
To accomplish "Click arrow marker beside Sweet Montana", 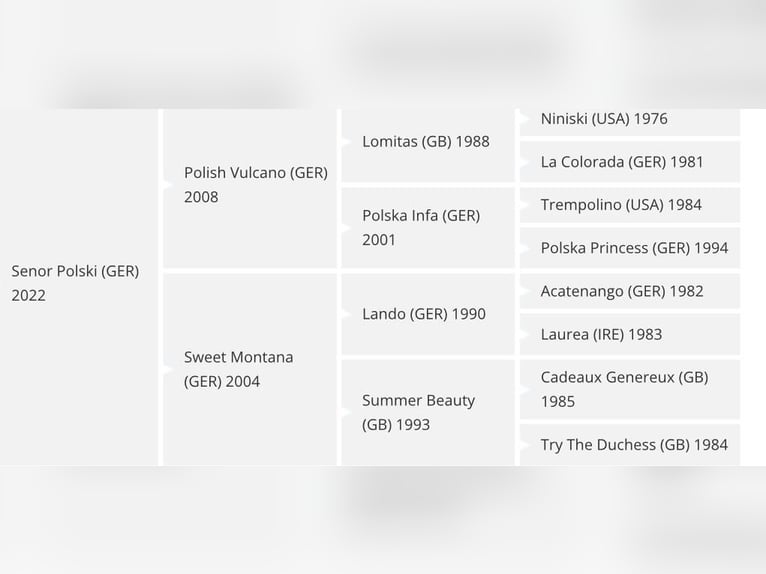I will (x=168, y=369).
